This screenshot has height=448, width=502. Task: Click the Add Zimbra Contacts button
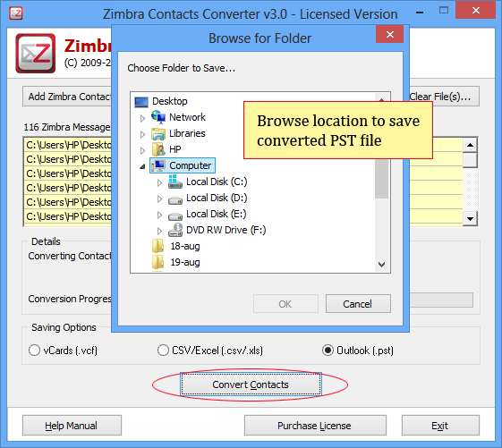[67, 97]
